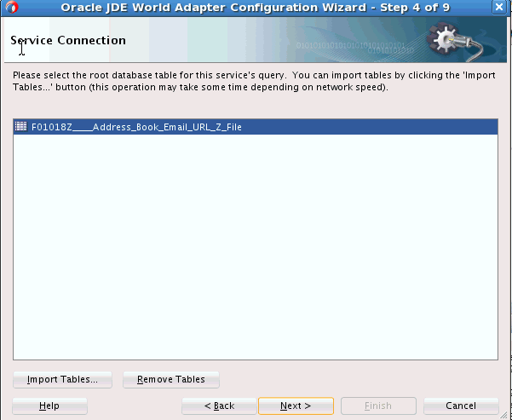Click the Remove Tables button
512x420 pixels.
[x=171, y=379]
